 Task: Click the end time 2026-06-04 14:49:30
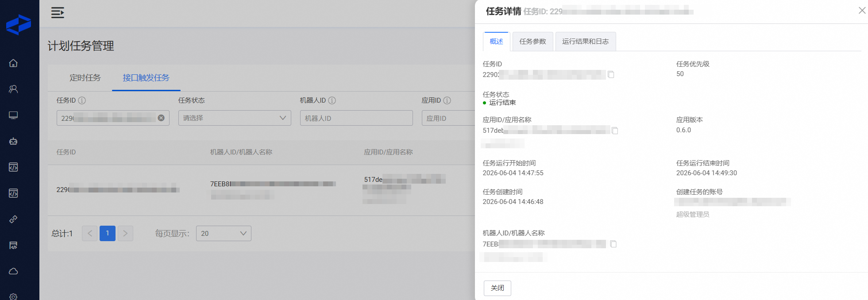point(706,173)
